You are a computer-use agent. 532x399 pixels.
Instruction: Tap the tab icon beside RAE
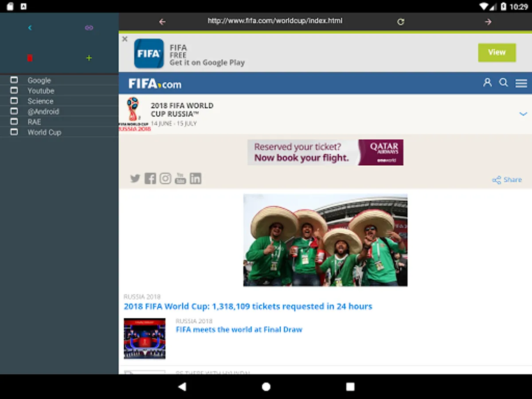point(14,121)
